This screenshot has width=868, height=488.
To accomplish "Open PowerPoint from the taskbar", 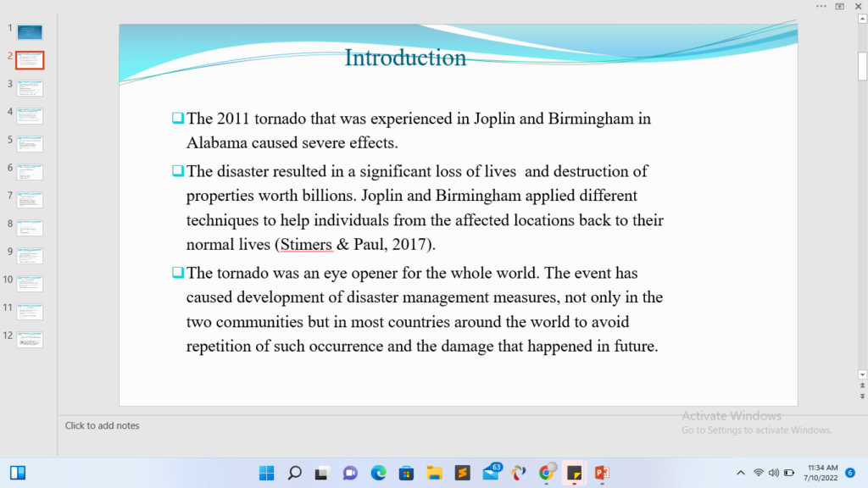I will click(x=602, y=473).
